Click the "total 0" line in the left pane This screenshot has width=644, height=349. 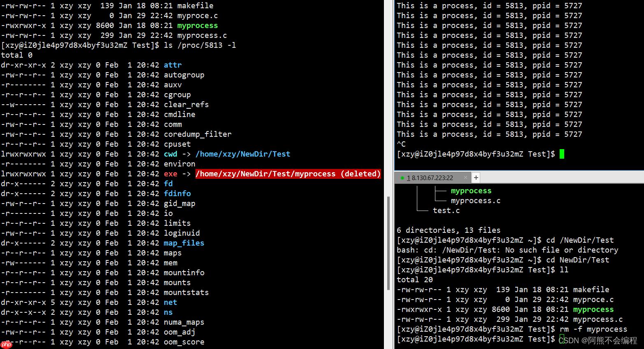point(16,55)
